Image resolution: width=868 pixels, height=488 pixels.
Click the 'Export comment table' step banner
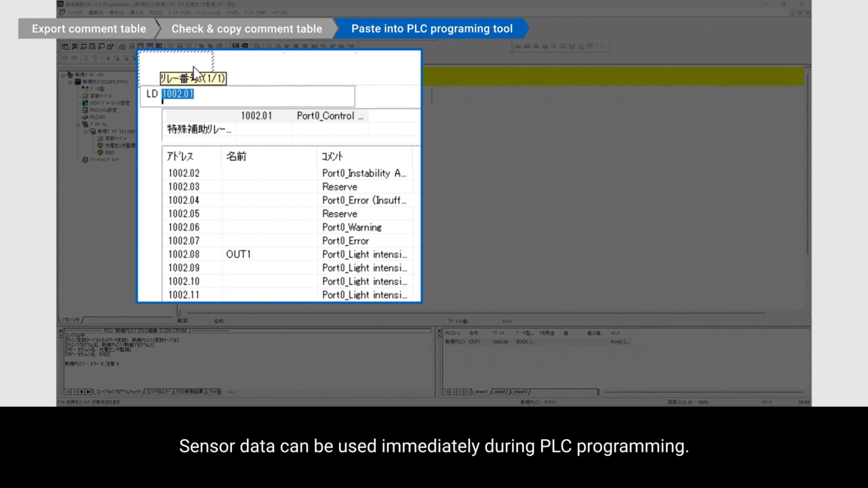coord(88,28)
